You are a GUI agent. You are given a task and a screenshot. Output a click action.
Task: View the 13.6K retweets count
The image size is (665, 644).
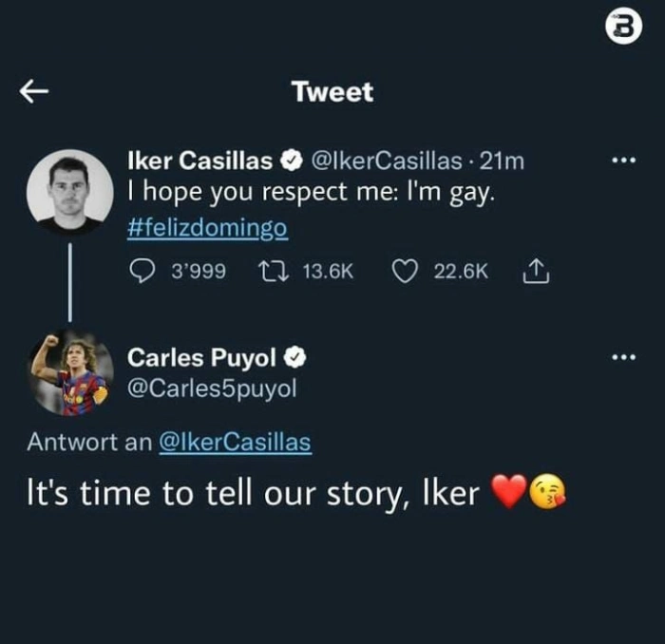(x=328, y=272)
